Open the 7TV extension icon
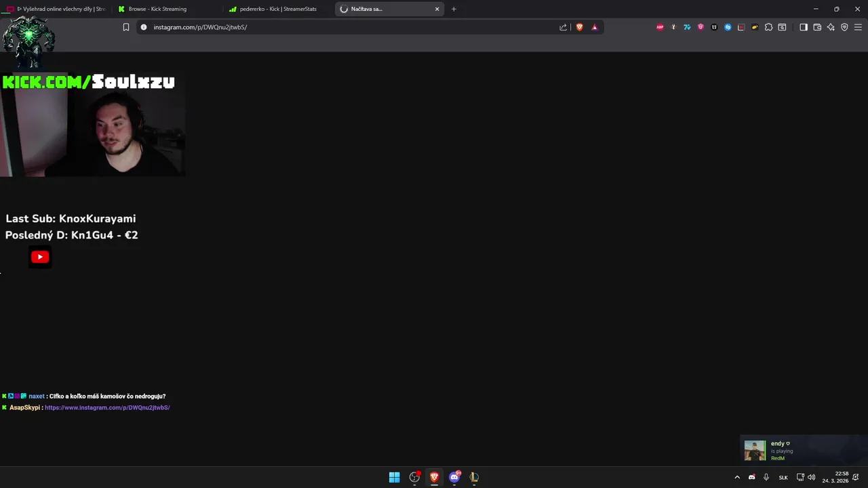 [687, 27]
